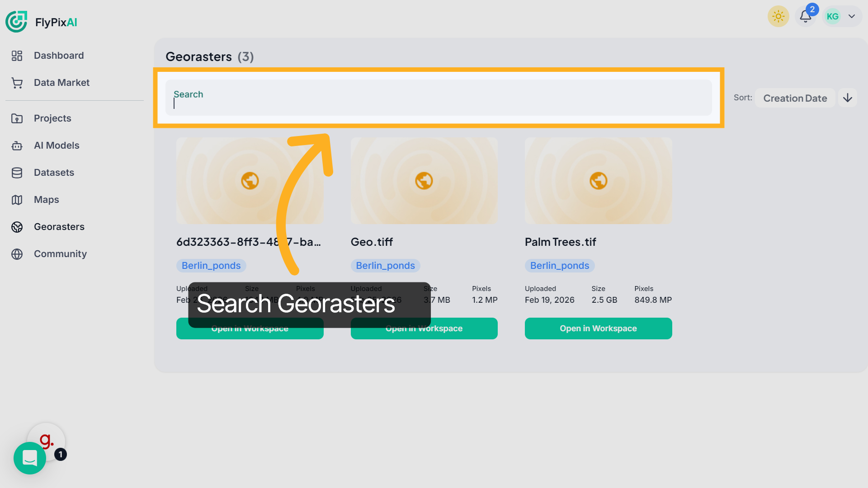Open the AI Models section
This screenshot has height=488, width=868.
coord(57,145)
